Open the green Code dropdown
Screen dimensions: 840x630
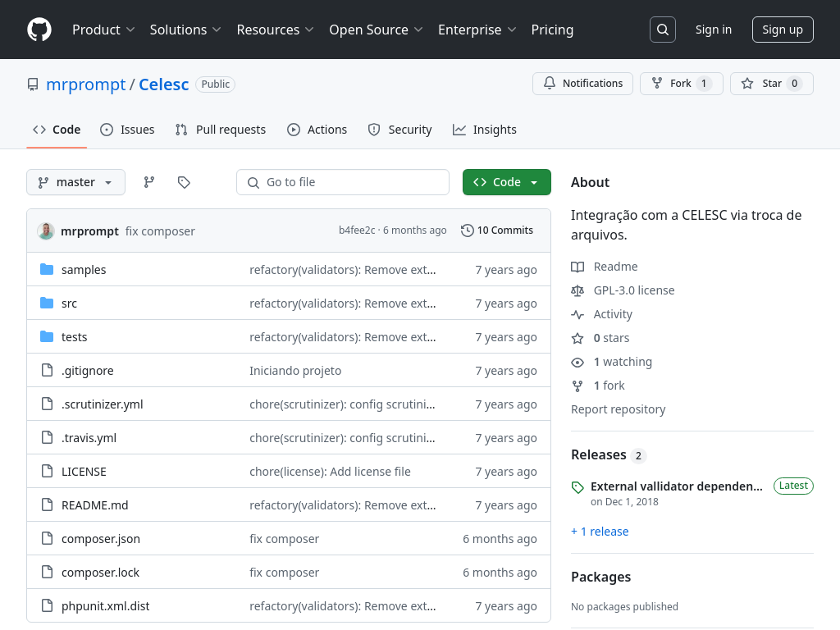tap(507, 182)
